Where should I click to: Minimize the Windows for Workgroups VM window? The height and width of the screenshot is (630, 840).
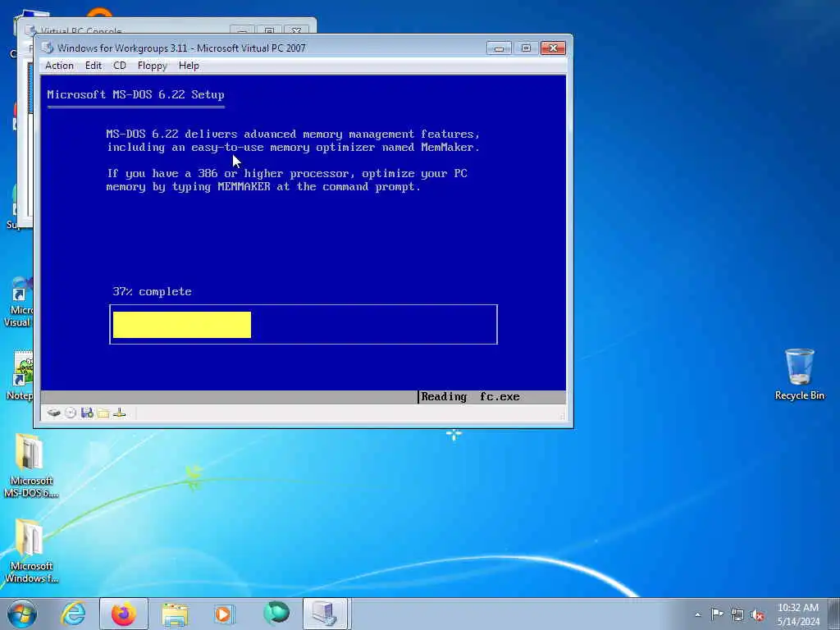499,48
